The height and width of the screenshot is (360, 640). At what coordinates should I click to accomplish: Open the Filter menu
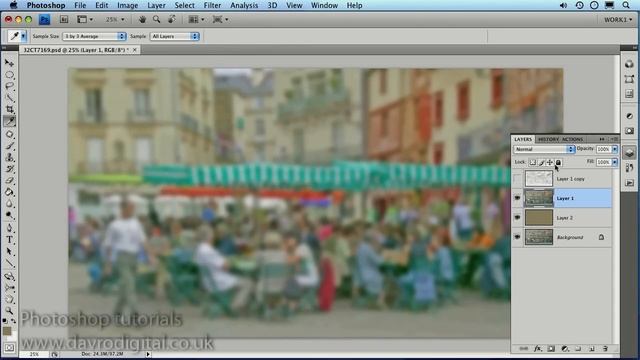pyautogui.click(x=212, y=5)
